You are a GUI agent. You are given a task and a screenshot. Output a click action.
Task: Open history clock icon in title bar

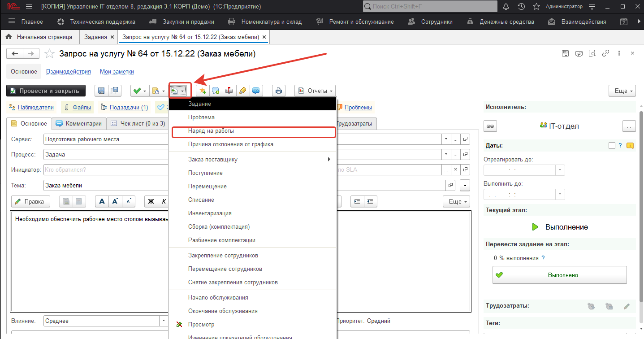521,7
